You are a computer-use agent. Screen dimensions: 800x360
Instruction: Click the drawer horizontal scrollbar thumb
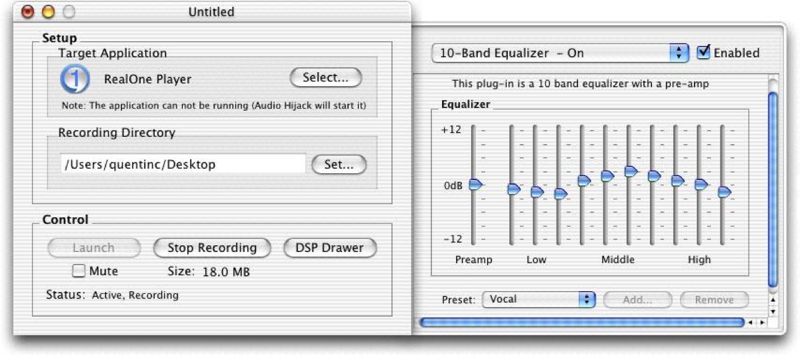(x=581, y=322)
